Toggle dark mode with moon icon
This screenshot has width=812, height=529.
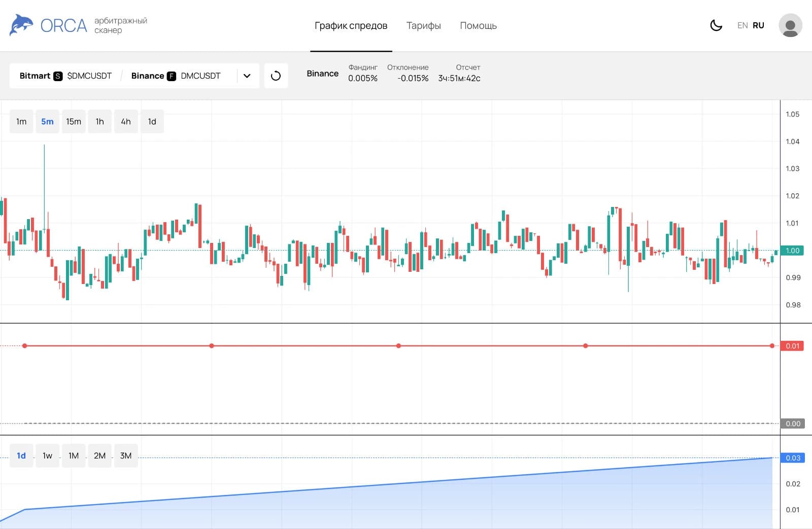[x=716, y=25]
